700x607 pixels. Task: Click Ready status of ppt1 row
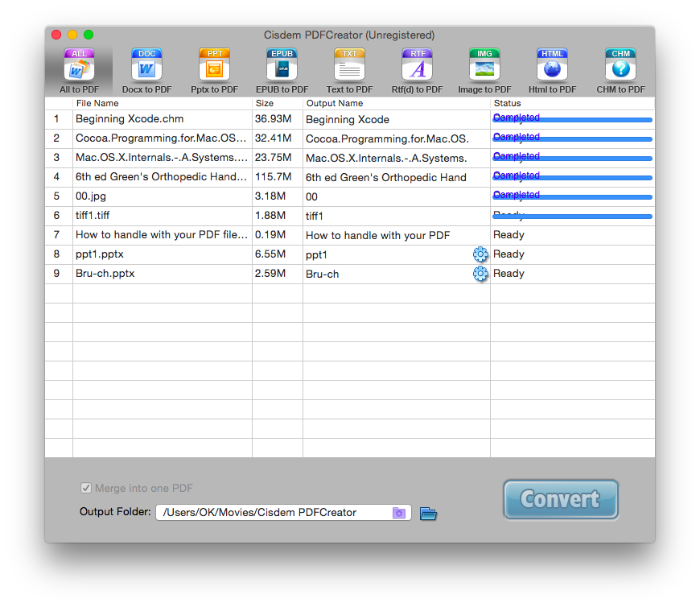click(509, 254)
